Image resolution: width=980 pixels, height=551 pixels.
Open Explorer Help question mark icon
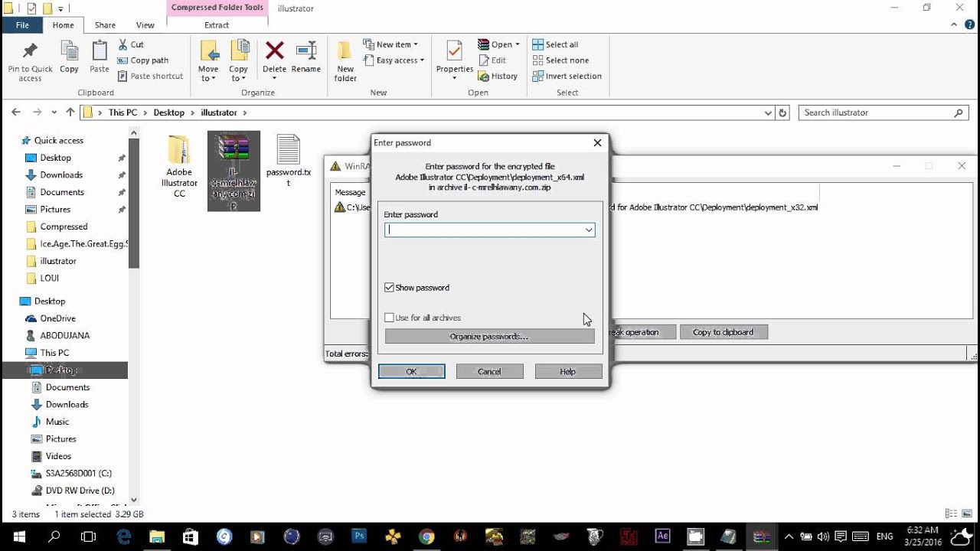tap(970, 25)
